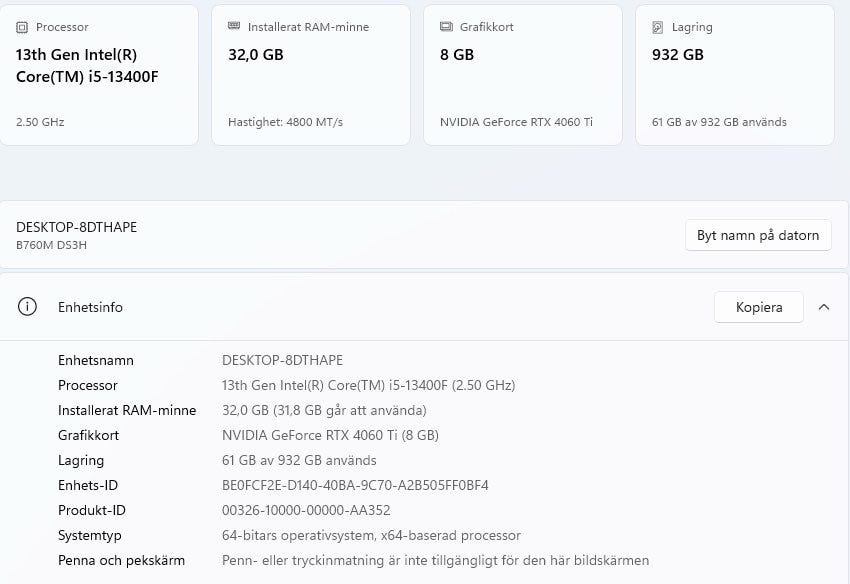Click the Lagring storage drive icon
This screenshot has width=850, height=584.
tap(658, 27)
